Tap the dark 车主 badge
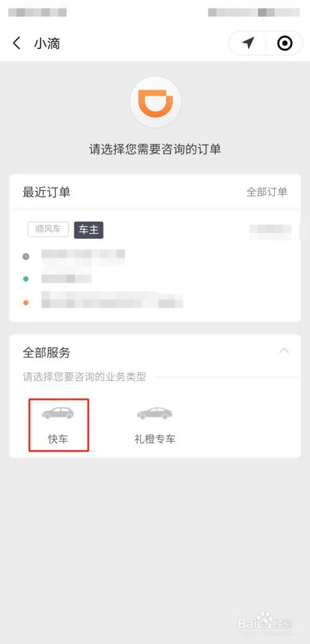This screenshot has height=644, width=310. click(89, 230)
